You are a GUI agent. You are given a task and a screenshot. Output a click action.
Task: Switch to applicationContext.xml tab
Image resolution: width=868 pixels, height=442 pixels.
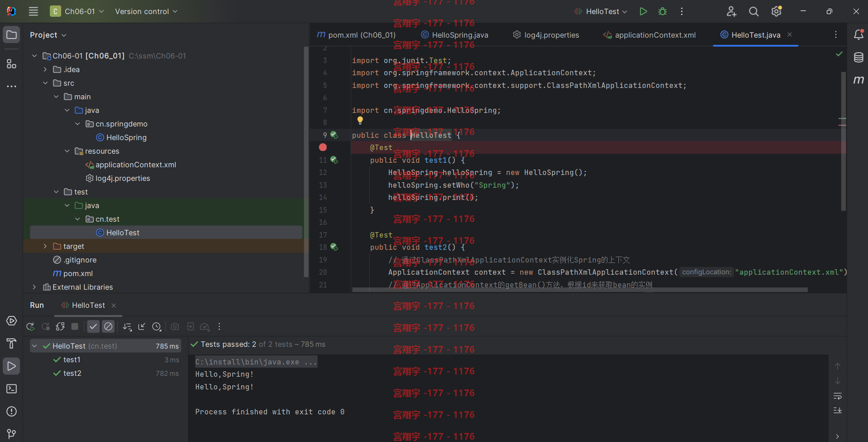(x=650, y=35)
